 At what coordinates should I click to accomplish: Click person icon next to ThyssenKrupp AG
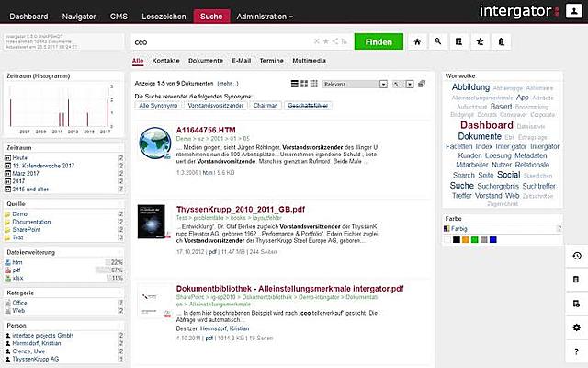coord(7,359)
